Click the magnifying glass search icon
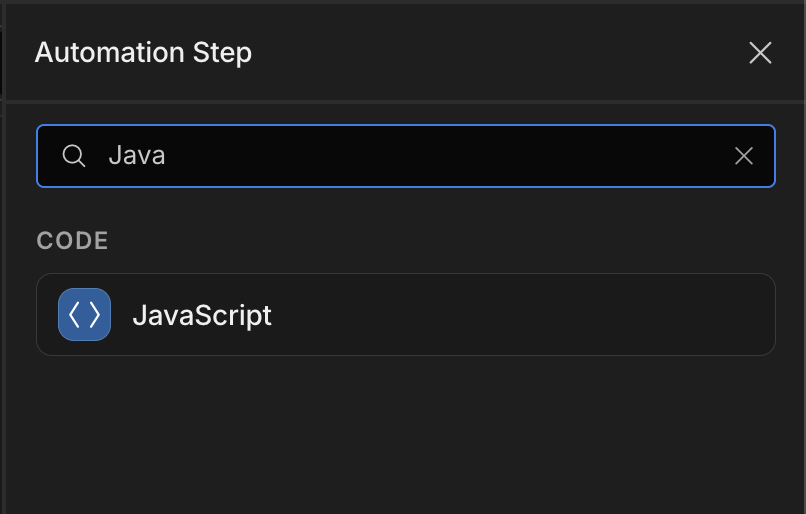 click(x=74, y=156)
